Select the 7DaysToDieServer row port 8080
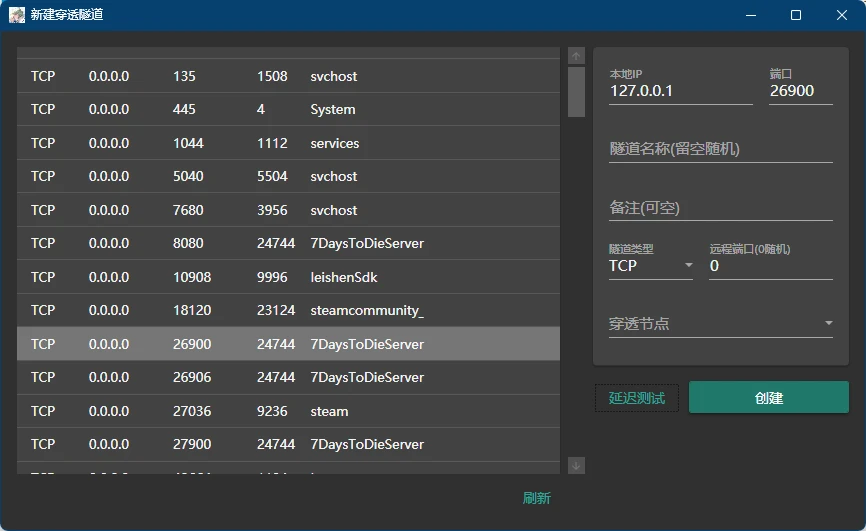866x531 pixels. pos(288,243)
